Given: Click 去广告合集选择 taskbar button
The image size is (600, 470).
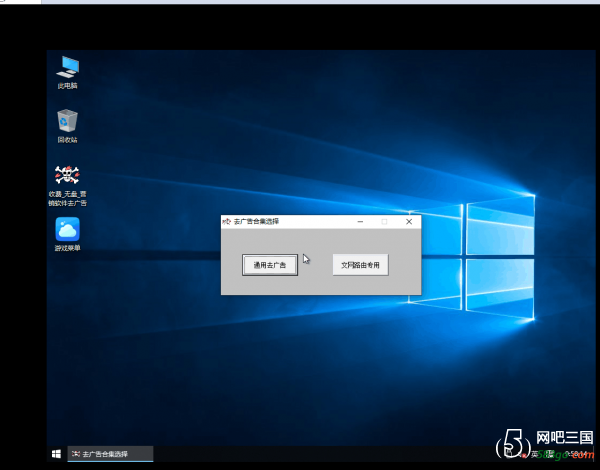Looking at the screenshot, I should click(110, 454).
